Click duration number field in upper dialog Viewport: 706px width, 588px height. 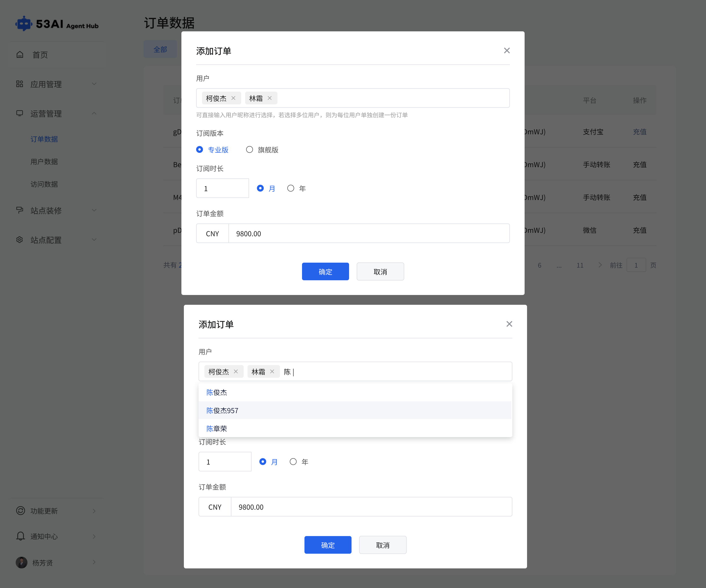point(223,188)
